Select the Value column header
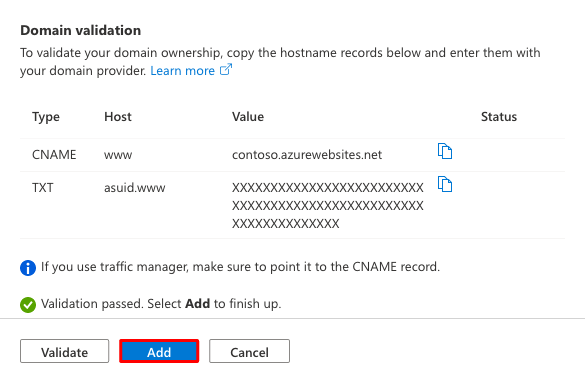585x383 pixels. (x=248, y=117)
